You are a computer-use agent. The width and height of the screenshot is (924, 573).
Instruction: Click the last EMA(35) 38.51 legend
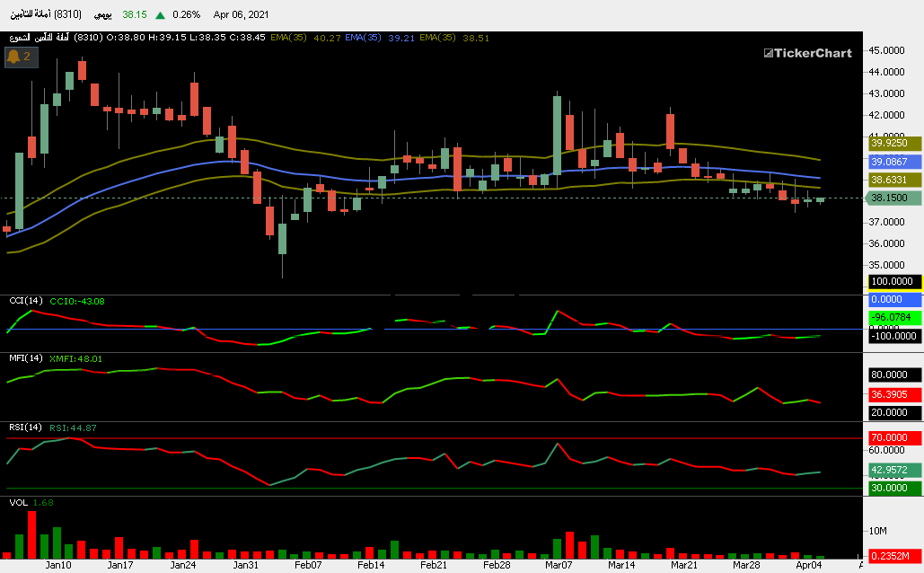point(453,38)
